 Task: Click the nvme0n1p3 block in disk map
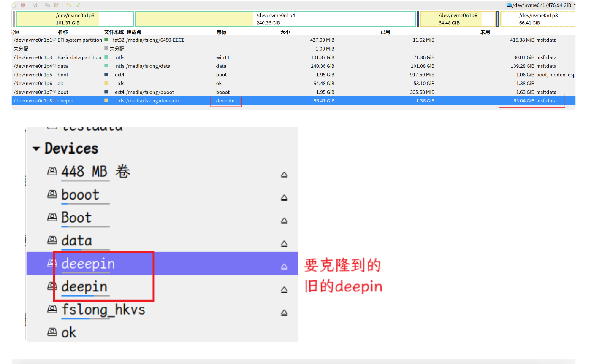[x=75, y=19]
